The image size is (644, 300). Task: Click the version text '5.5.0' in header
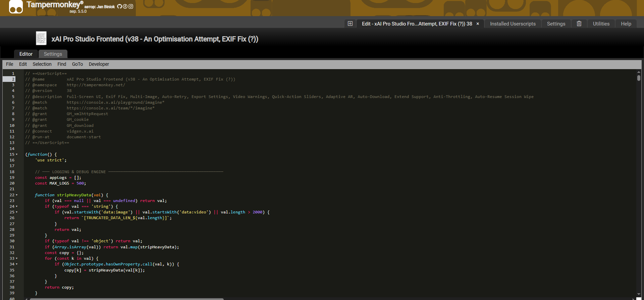point(82,11)
